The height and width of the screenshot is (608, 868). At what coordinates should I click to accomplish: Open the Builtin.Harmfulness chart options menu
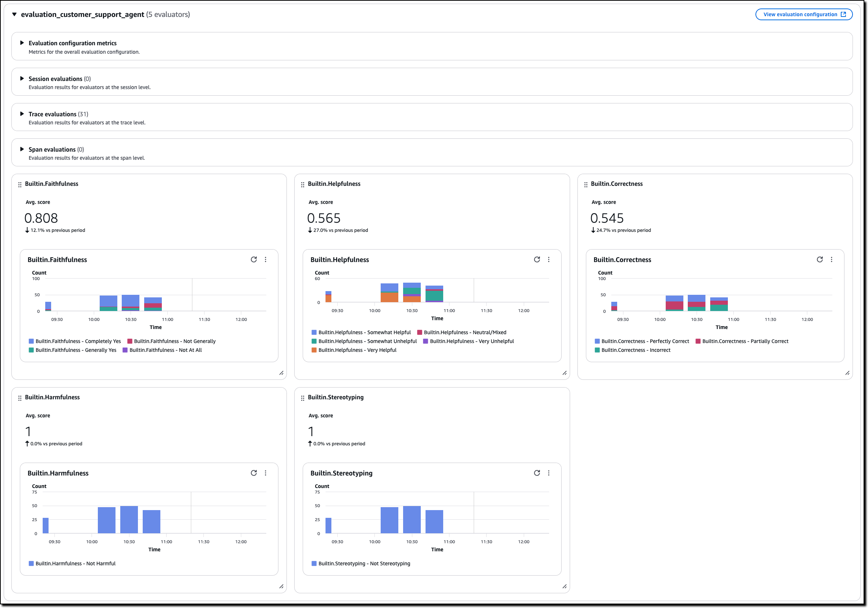coord(266,473)
